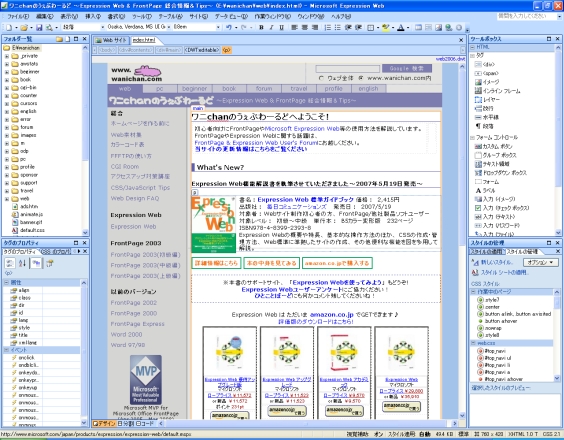
Task: Click alphabetical sort icon in Tag Properties
Action: 22,263
